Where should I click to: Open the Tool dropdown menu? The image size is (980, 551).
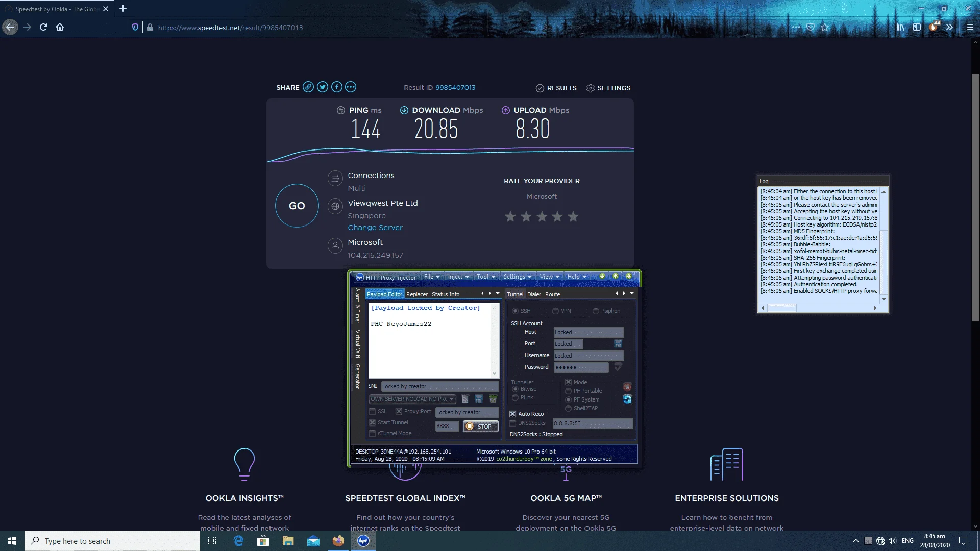pyautogui.click(x=486, y=277)
